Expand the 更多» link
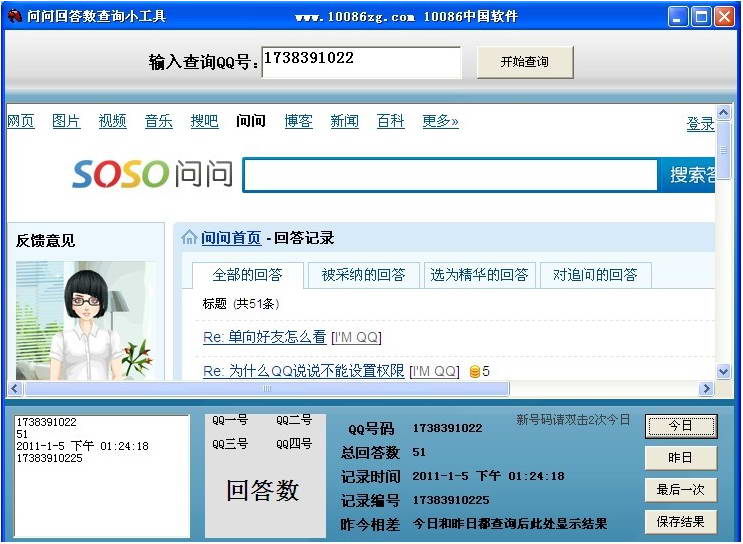Screen dimensions: 743x544 coord(440,121)
